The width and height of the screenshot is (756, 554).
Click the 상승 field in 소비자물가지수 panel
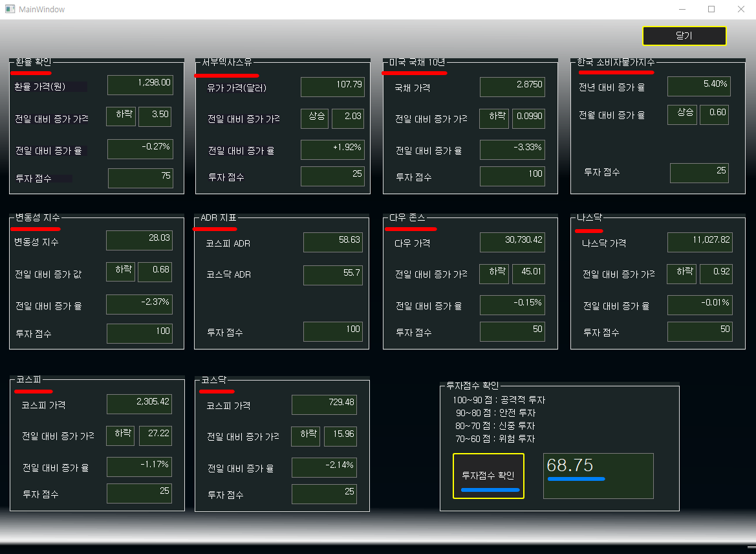tap(682, 115)
